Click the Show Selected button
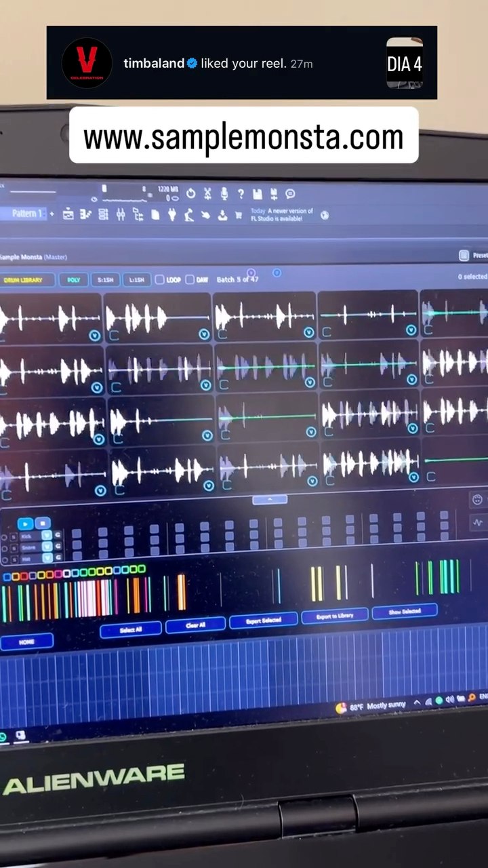 [404, 611]
